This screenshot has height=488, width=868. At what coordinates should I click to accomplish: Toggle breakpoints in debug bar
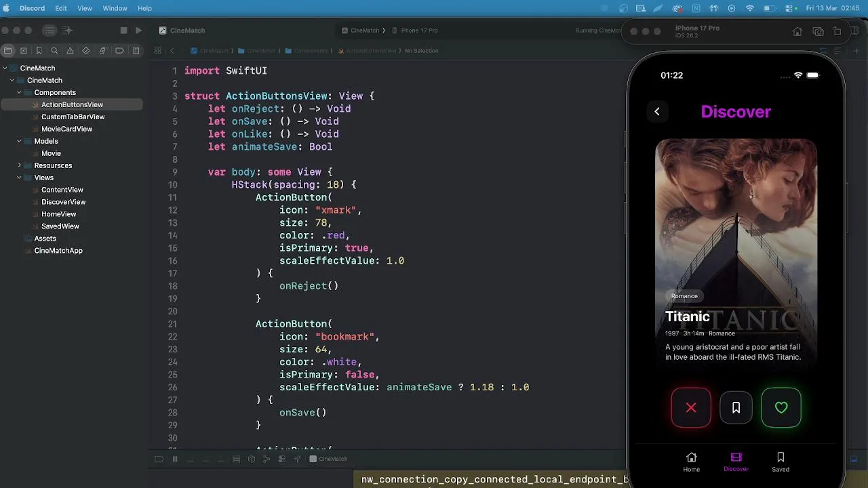(x=159, y=459)
